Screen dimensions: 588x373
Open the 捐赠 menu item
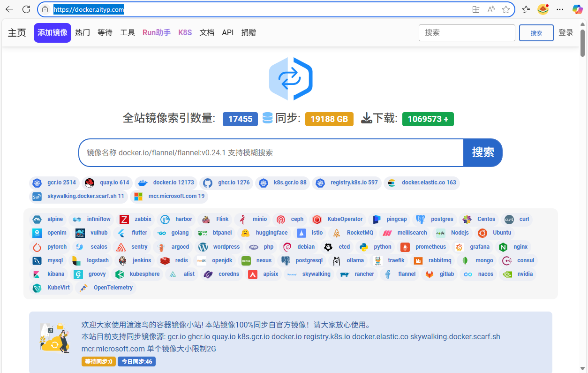[x=249, y=32]
